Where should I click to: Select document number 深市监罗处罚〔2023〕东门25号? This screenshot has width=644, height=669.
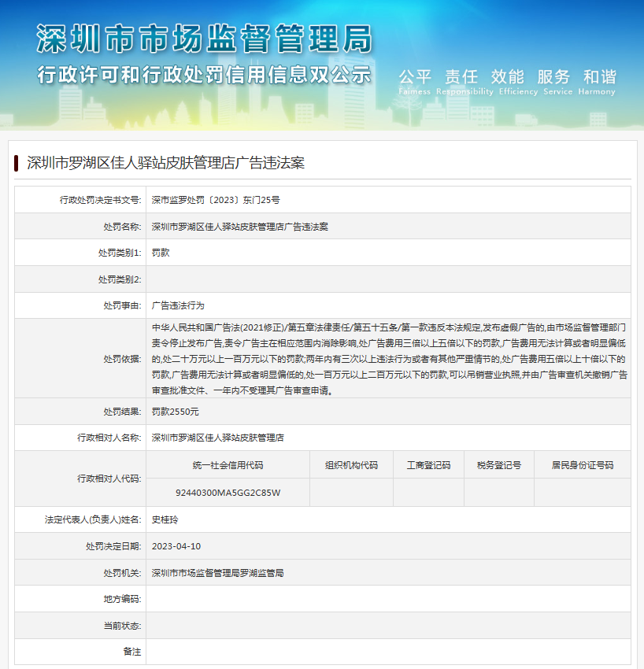click(216, 200)
